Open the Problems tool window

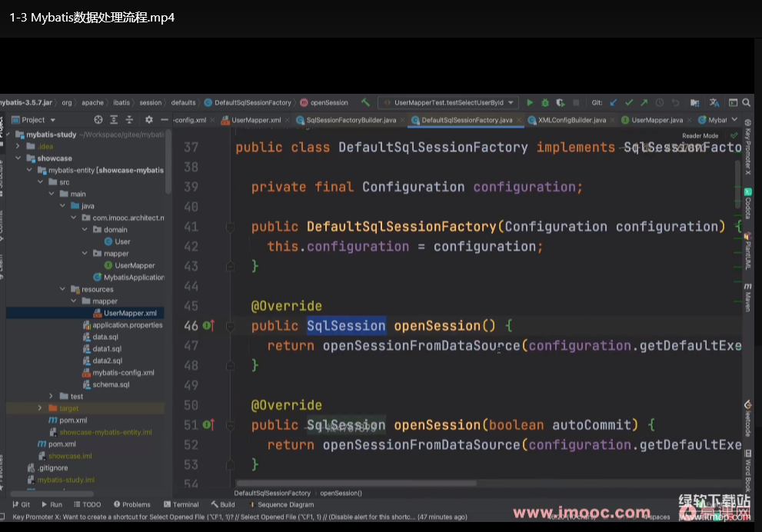point(131,504)
